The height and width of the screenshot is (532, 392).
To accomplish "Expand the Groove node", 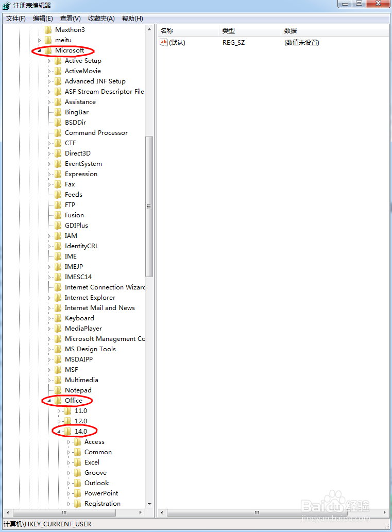I will click(69, 473).
